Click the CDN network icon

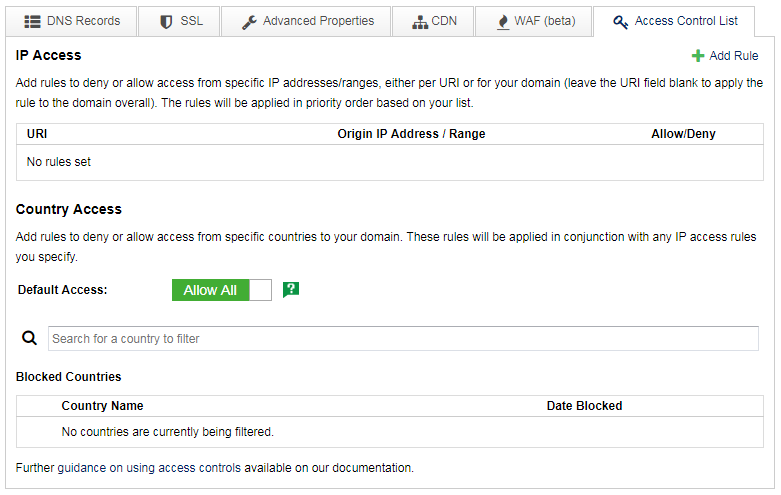click(420, 21)
